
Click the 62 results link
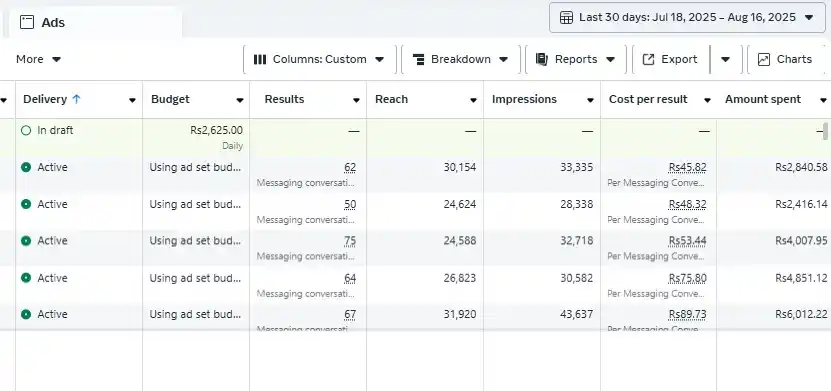(x=350, y=168)
